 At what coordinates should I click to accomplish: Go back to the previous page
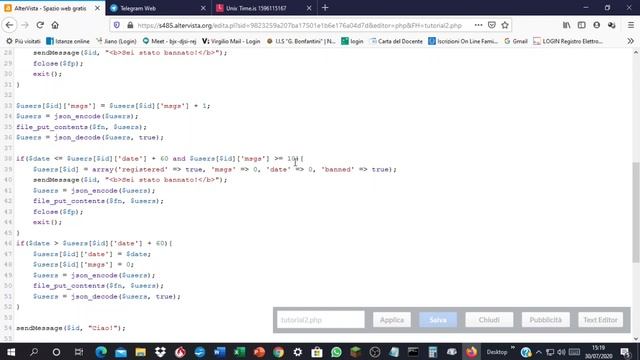[9, 25]
